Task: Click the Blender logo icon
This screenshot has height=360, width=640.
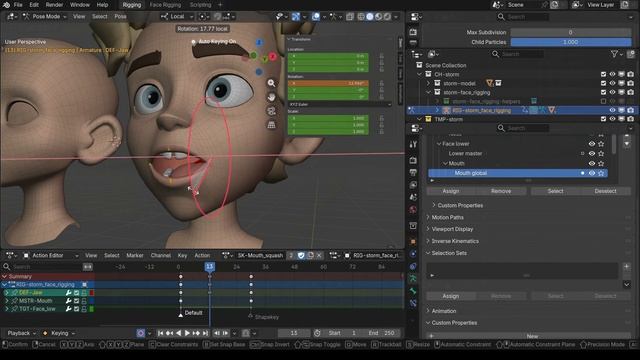Action: pos(6,5)
